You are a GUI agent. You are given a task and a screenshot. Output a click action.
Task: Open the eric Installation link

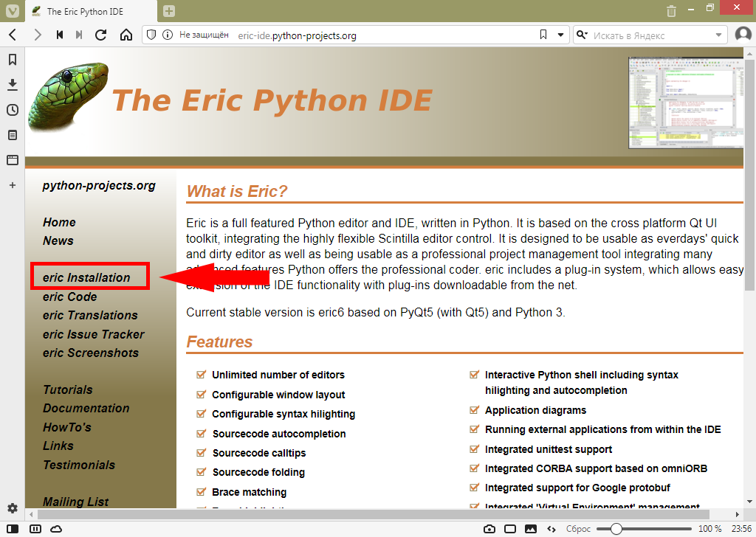pyautogui.click(x=86, y=277)
